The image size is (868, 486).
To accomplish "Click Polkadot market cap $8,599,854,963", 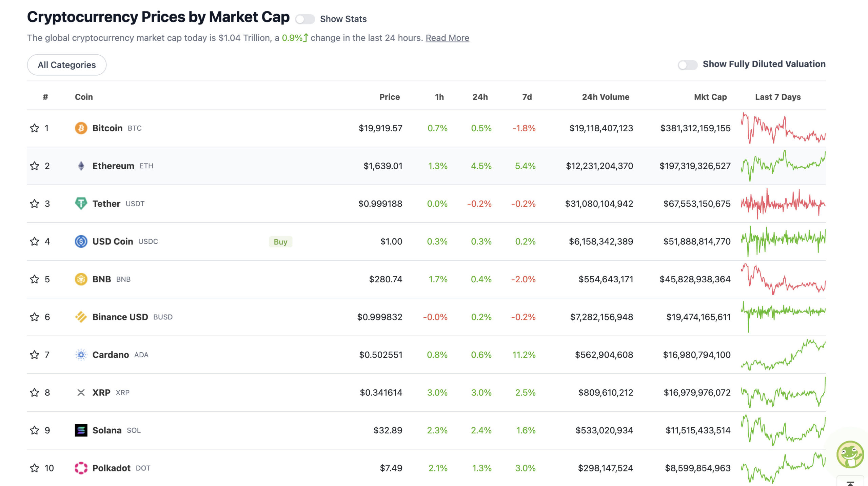I will tap(698, 468).
